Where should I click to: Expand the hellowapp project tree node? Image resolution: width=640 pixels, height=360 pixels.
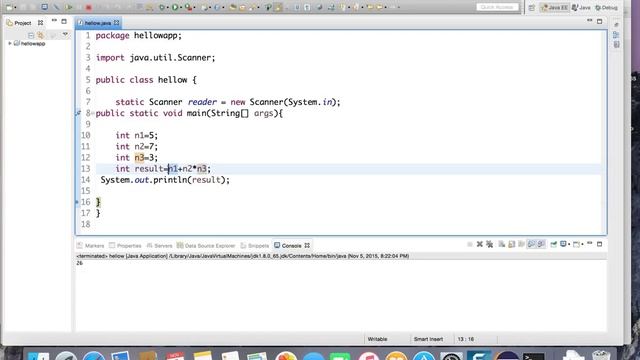(x=10, y=43)
